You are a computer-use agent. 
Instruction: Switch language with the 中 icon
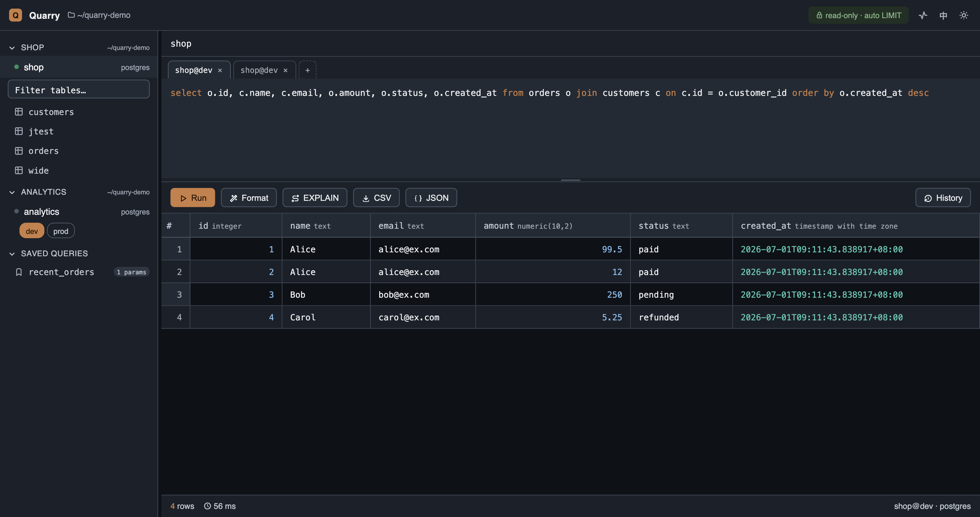point(943,15)
